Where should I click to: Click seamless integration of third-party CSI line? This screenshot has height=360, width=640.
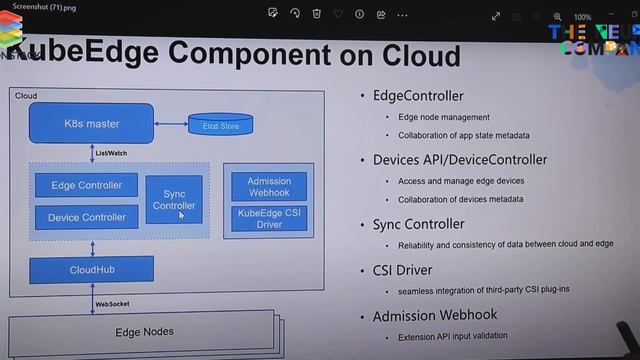[484, 290]
